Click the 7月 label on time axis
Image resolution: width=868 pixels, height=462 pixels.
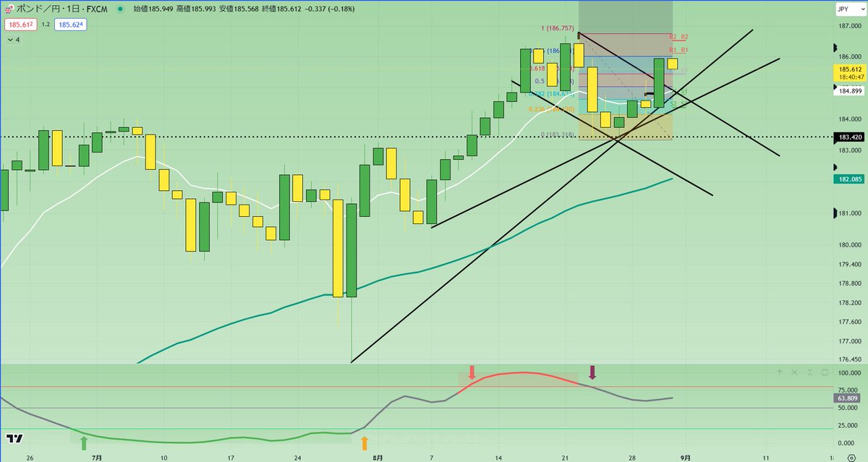click(x=98, y=458)
